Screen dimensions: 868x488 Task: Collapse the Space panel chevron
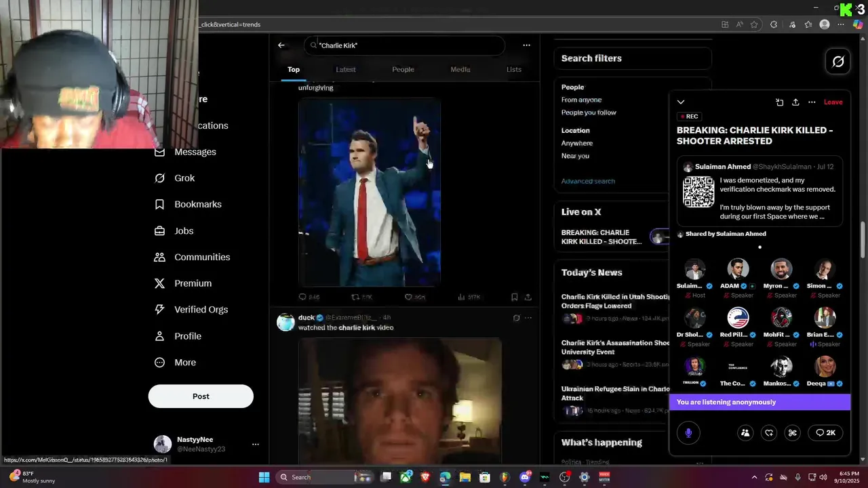[x=681, y=102]
